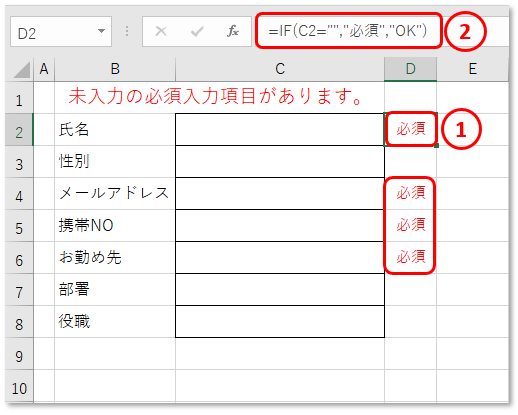Click the Cancel X icon in formula bar

pyautogui.click(x=161, y=31)
